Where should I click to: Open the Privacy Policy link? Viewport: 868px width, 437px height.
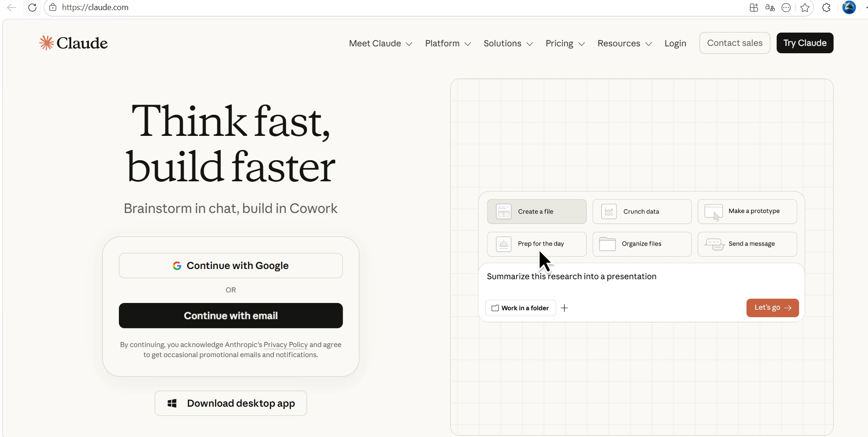(286, 345)
